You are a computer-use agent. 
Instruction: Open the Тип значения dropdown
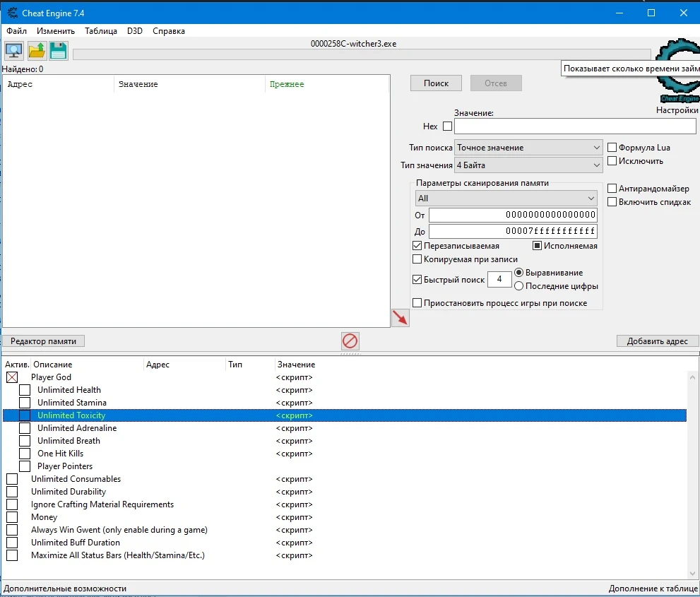[x=528, y=165]
